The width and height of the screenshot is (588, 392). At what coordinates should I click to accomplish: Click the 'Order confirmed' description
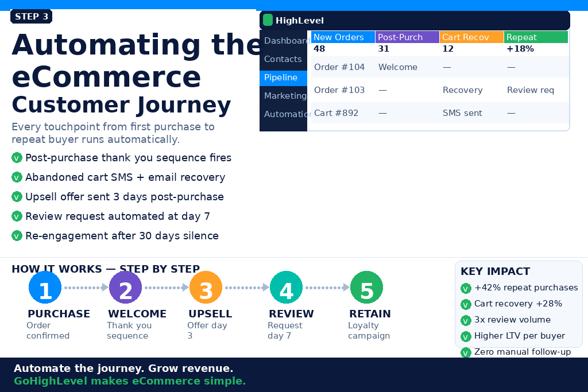(x=48, y=331)
